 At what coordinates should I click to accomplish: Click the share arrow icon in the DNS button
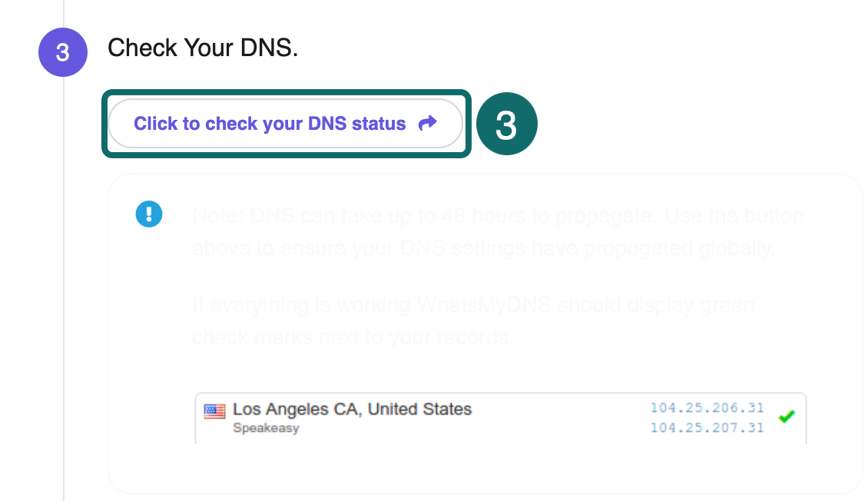pos(428,123)
